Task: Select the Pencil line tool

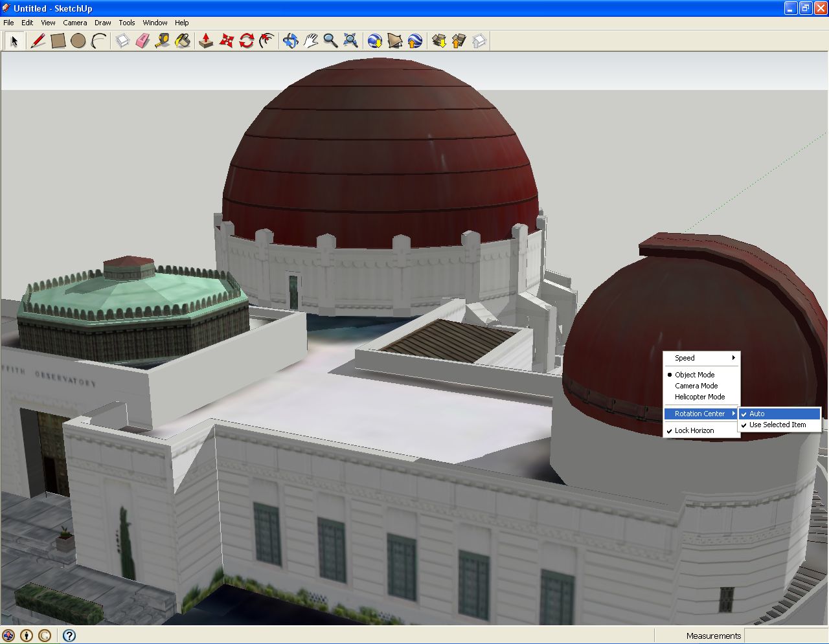Action: coord(38,41)
